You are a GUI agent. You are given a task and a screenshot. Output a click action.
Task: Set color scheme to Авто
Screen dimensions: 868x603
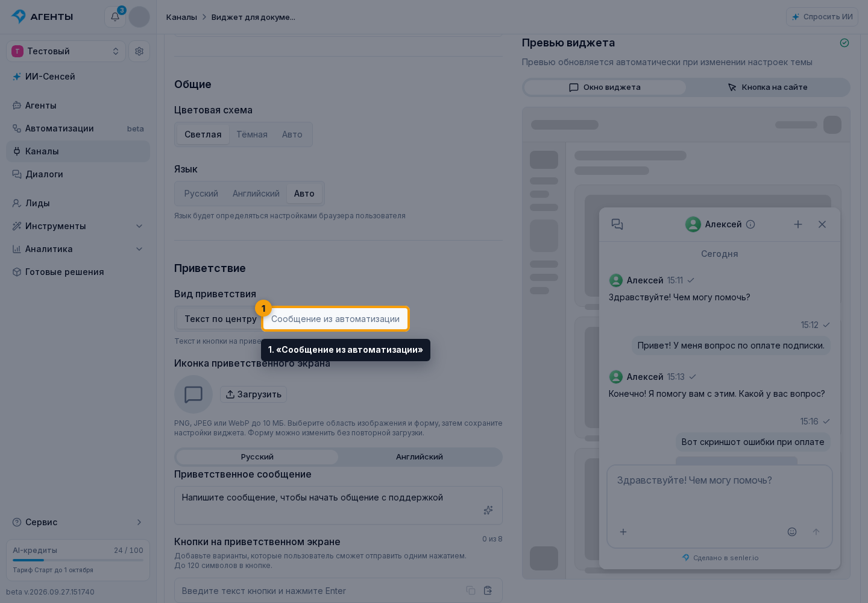click(292, 134)
